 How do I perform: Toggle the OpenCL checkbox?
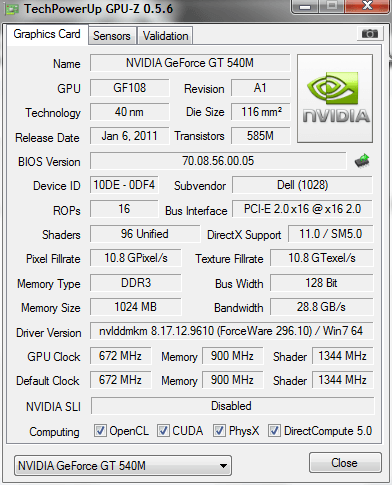100,430
